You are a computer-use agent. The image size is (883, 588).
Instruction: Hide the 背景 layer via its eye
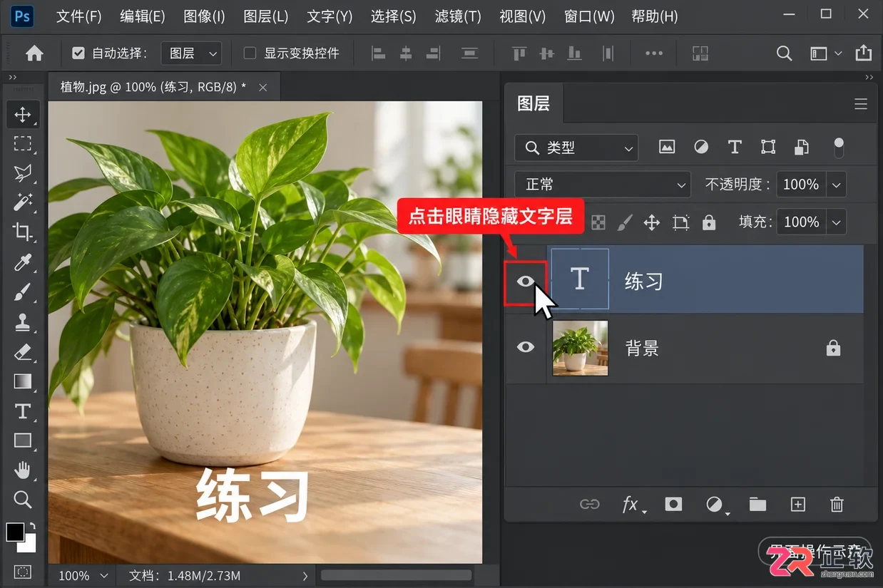coord(526,347)
